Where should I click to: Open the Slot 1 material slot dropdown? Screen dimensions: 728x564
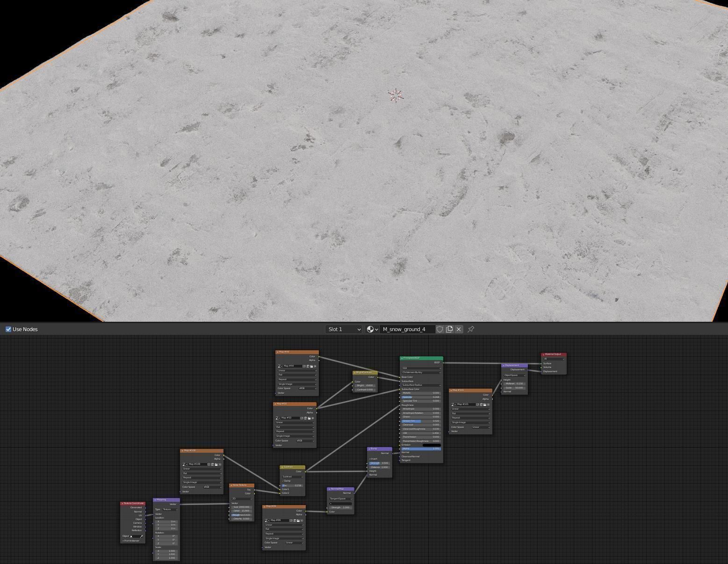[344, 329]
